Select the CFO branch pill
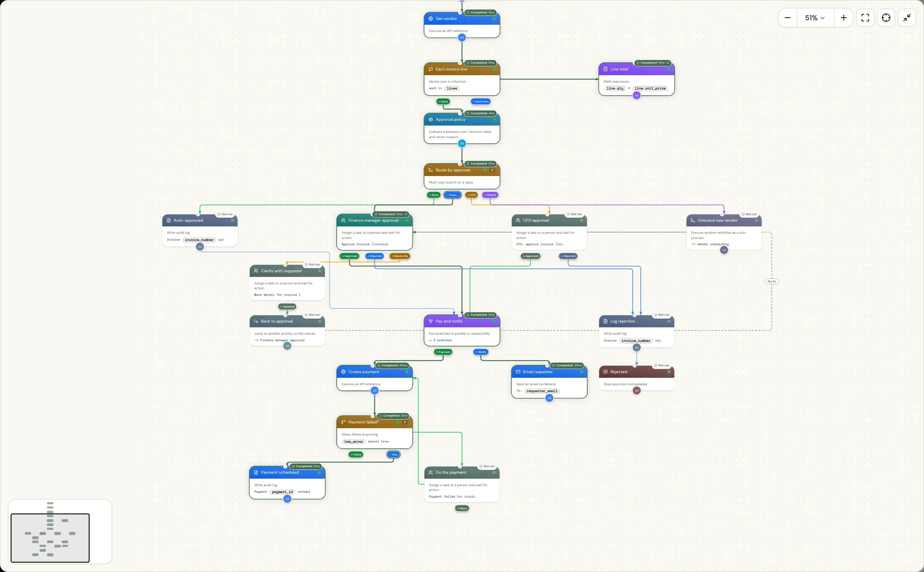Screen dimensions: 924x572 click(471, 195)
